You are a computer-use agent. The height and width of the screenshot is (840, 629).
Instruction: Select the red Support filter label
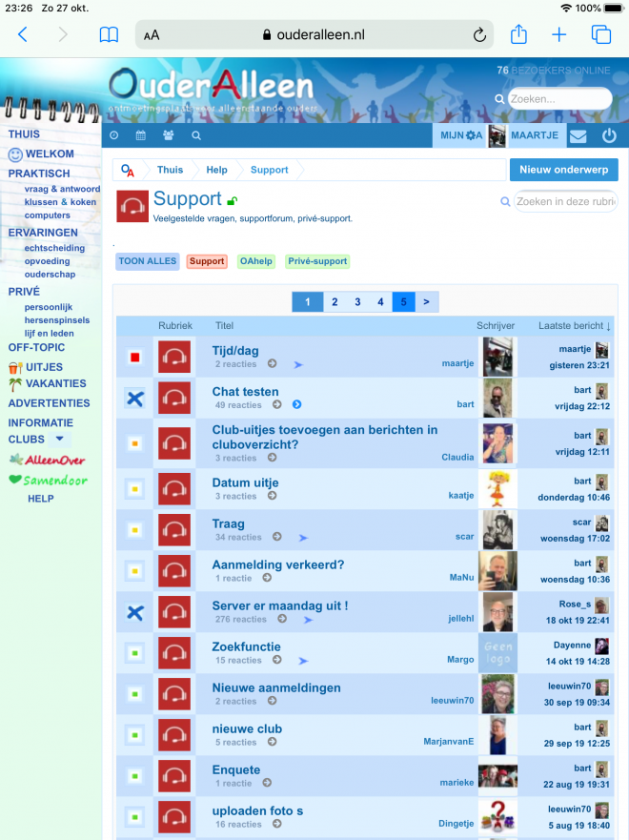tap(206, 261)
